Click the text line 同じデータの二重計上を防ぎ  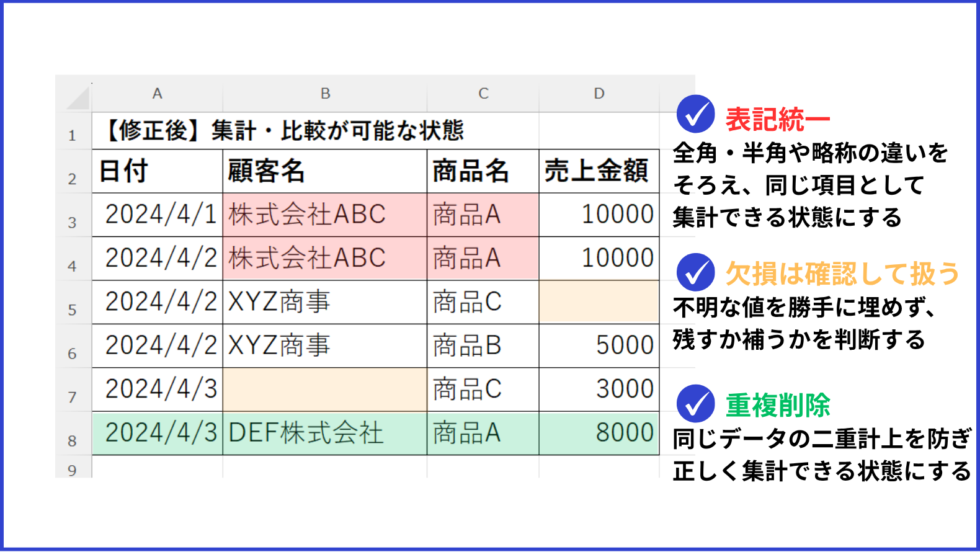pyautogui.click(x=822, y=438)
